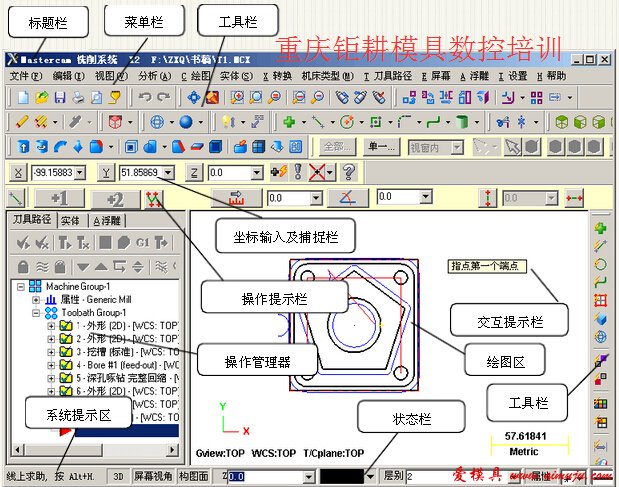Undo the last action
The image size is (619, 487).
click(145, 97)
